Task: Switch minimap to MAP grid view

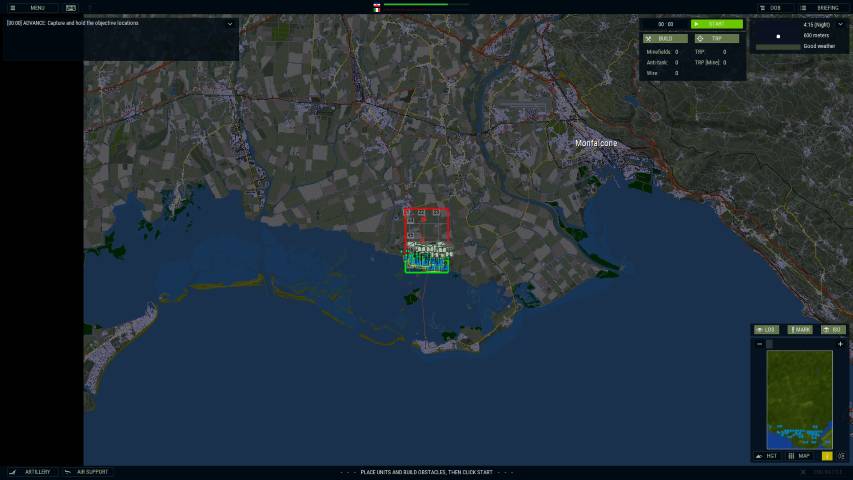Action: [800, 456]
